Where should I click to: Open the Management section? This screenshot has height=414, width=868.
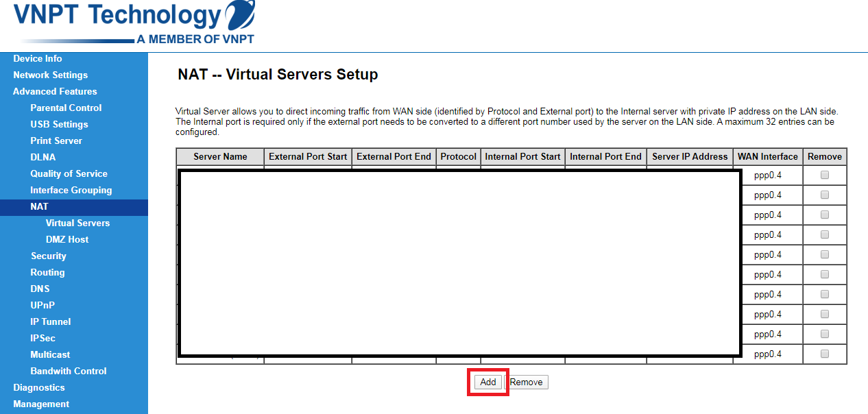tap(41, 404)
